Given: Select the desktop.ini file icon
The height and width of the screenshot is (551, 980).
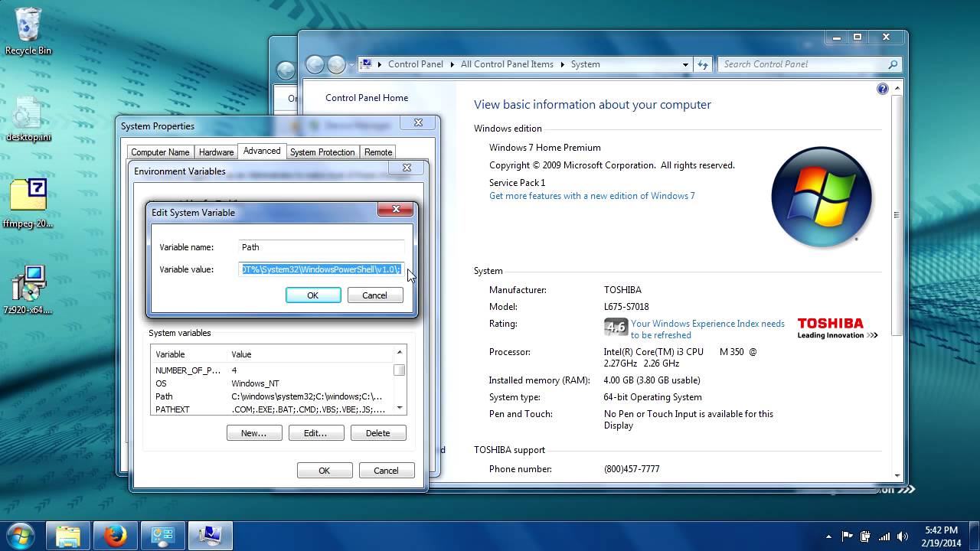Looking at the screenshot, I should 28,119.
